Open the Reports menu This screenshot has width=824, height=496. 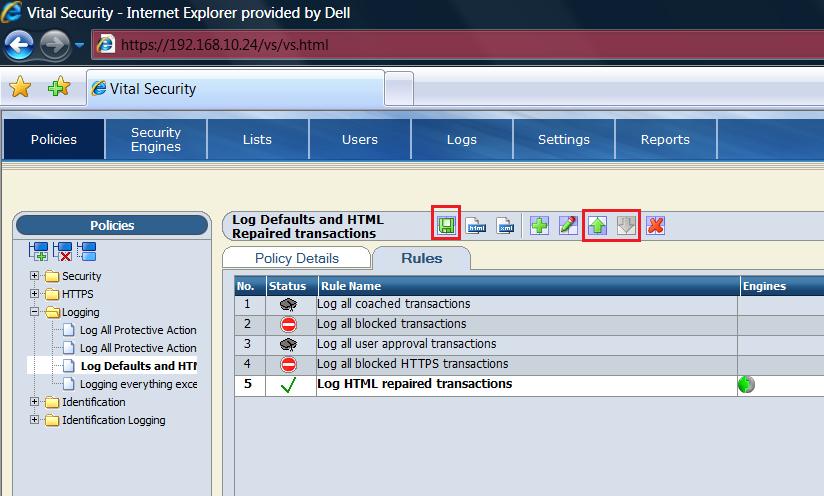tap(665, 139)
